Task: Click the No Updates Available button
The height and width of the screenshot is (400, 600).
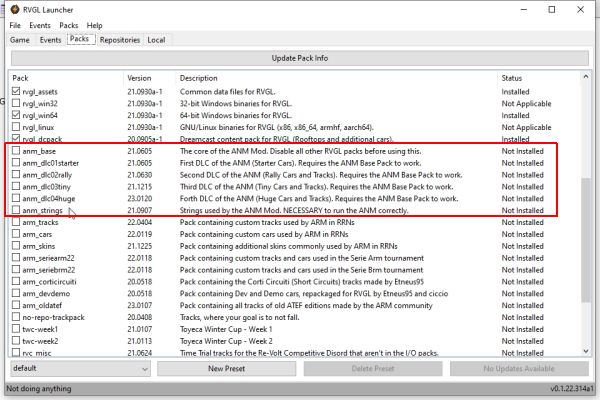Action: pos(519,368)
